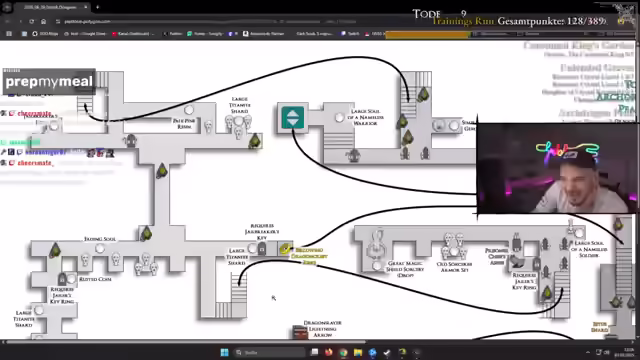Click the "Gesamtpunkte: 128/389" overlay text
640x360 pixels.
(552, 21)
